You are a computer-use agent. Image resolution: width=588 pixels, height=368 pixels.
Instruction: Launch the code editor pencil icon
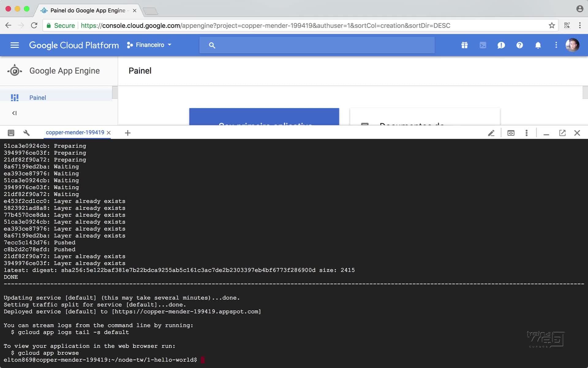(491, 133)
